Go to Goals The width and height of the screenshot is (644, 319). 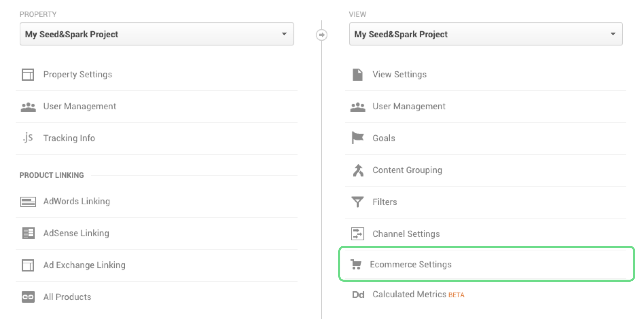coord(384,138)
